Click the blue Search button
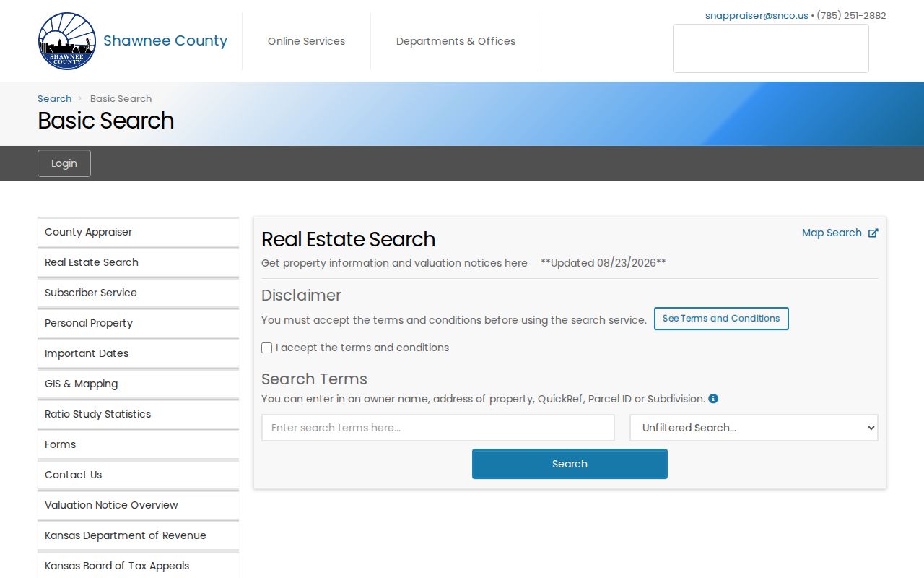This screenshot has height=578, width=924. click(570, 464)
